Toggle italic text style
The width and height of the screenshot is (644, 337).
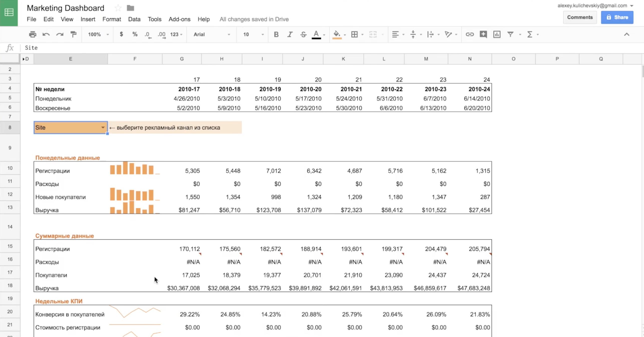tap(290, 34)
